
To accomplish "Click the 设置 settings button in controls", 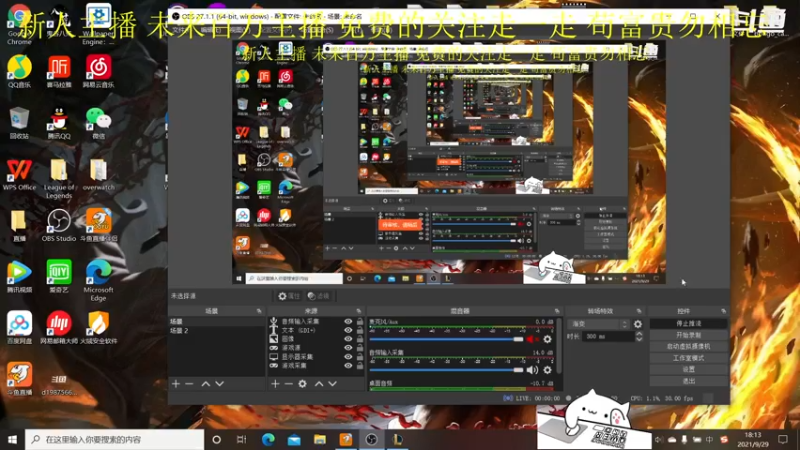I will click(x=688, y=369).
